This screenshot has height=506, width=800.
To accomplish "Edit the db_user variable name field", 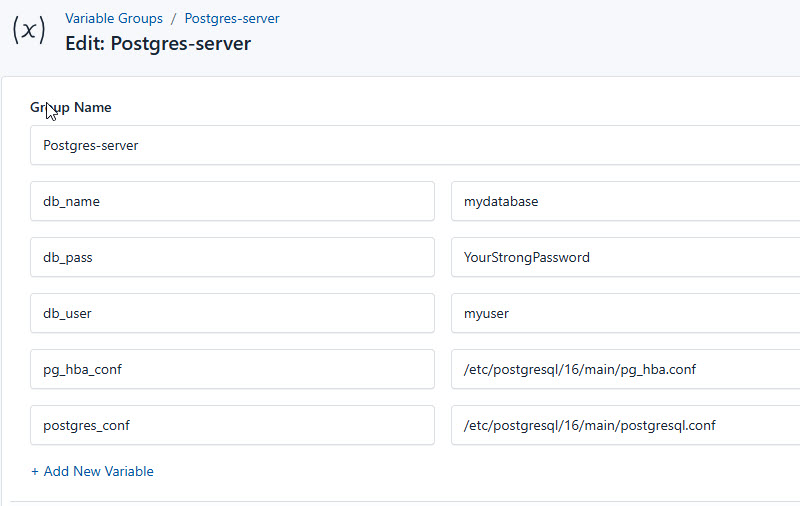I will (232, 313).
